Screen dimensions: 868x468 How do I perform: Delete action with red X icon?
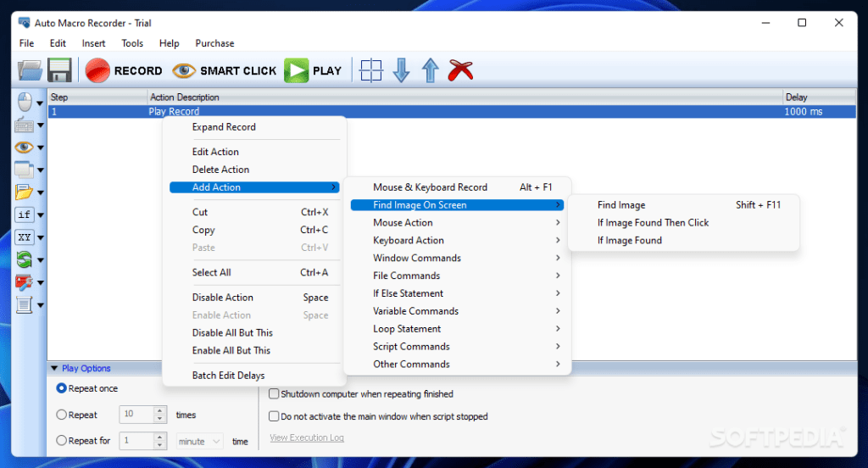coord(460,71)
